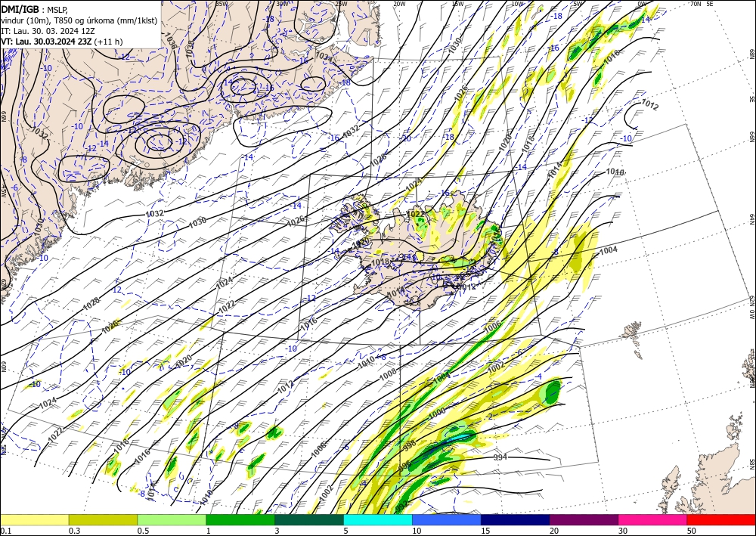
Task: Click the '1036' isobar label over Greenland
Action: pos(170,41)
